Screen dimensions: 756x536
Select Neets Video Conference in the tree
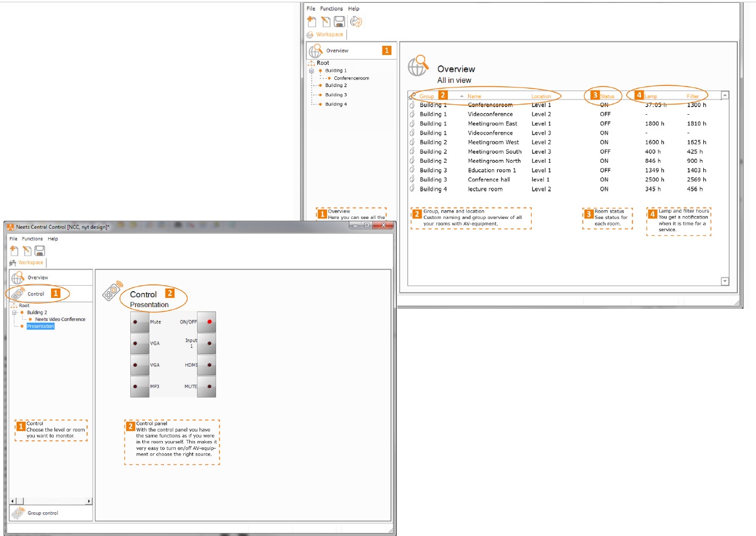[60, 319]
